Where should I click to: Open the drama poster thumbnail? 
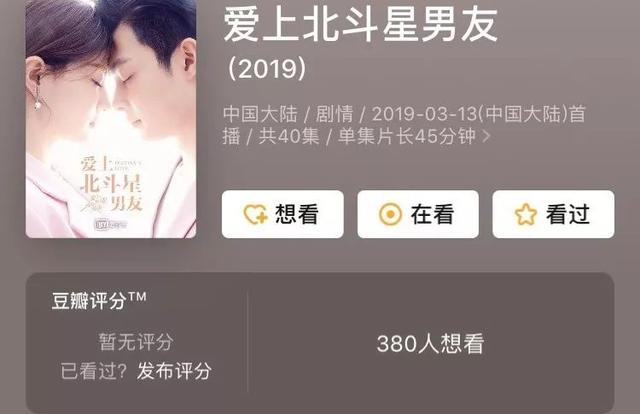111,119
